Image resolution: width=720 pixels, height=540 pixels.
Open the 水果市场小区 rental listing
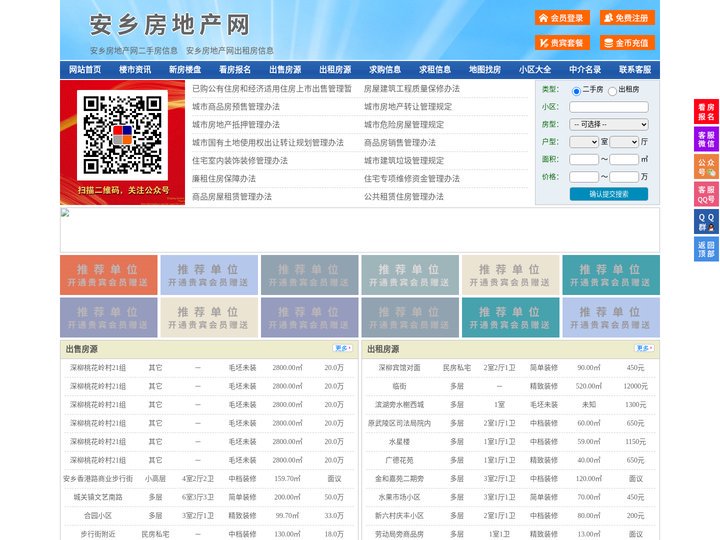[399, 497]
